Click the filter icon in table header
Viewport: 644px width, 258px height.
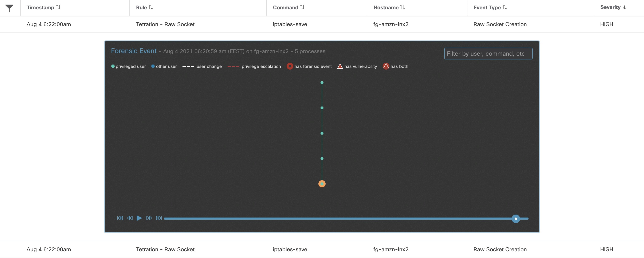click(9, 7)
